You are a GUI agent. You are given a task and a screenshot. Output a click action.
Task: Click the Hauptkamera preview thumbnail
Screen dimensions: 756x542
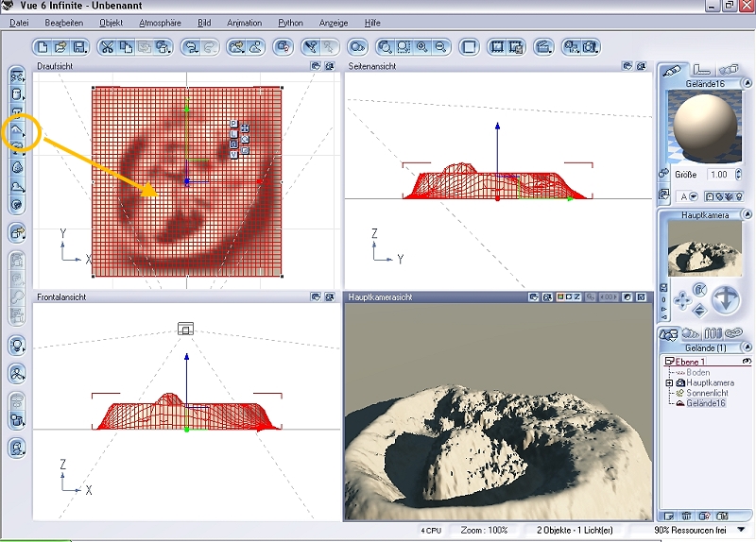click(x=704, y=248)
